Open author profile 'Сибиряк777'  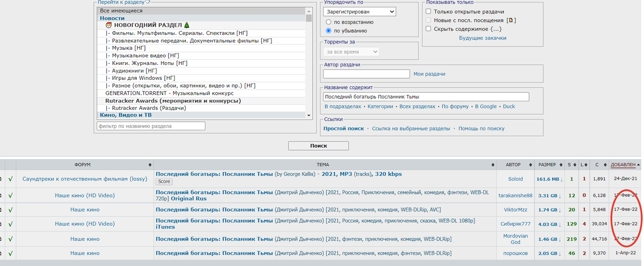pos(515,224)
